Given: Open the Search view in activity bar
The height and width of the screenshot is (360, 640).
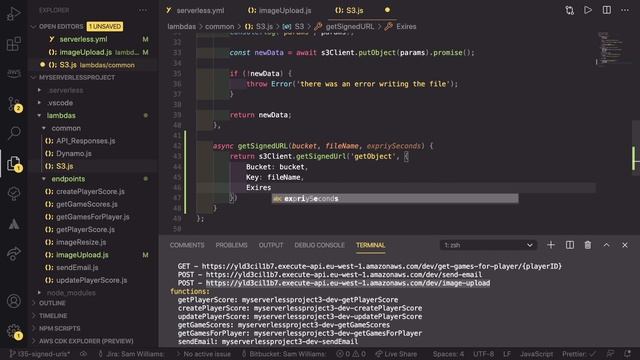Looking at the screenshot, I should pos(14,133).
